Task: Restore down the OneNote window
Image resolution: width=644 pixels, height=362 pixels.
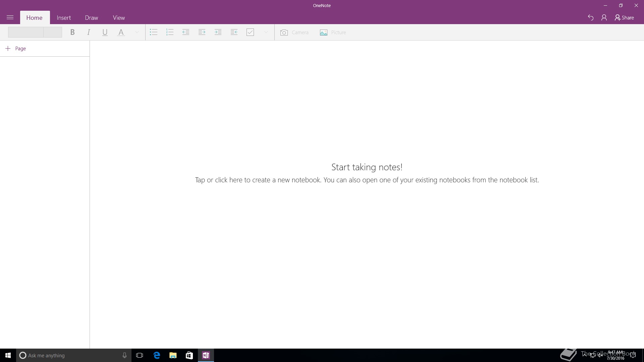Action: (621, 5)
